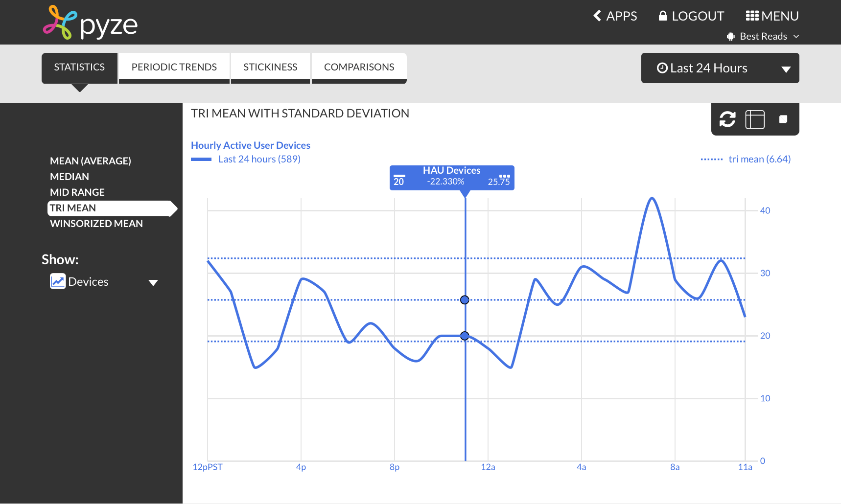This screenshot has height=504, width=841.
Task: Click the lock icon beside LOGOUT
Action: (x=663, y=15)
